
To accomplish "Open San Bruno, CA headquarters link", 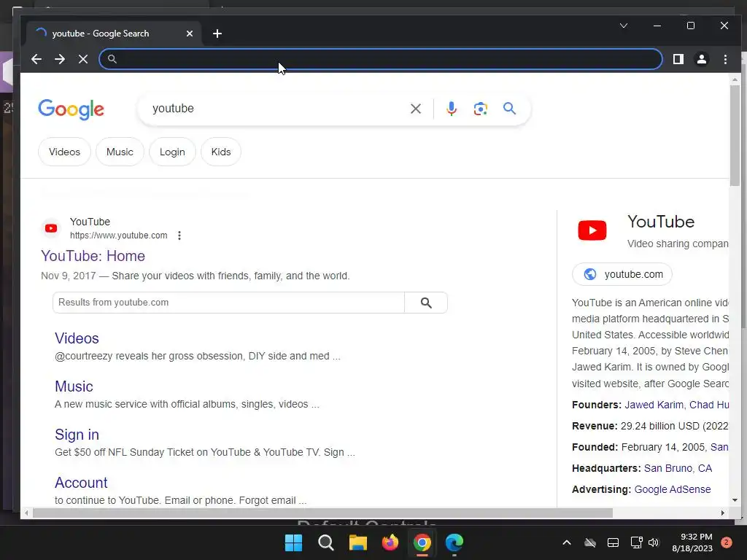I will click(x=678, y=468).
